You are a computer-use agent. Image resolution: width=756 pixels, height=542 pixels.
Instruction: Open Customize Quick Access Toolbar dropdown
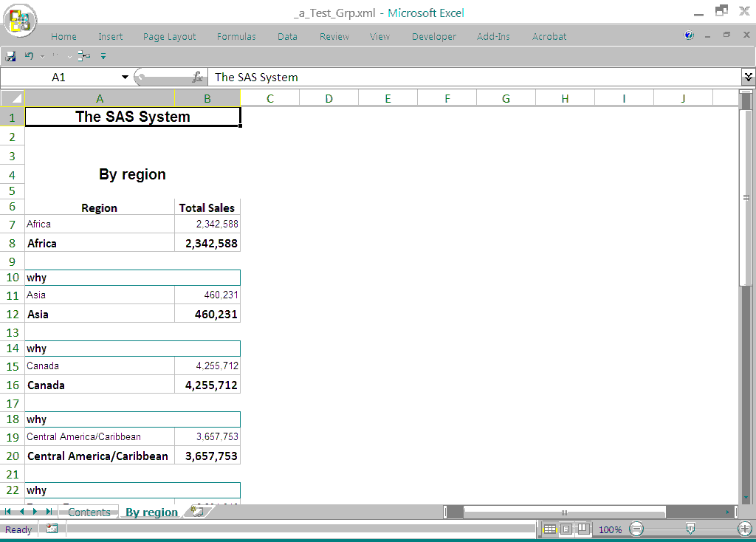[x=103, y=56]
